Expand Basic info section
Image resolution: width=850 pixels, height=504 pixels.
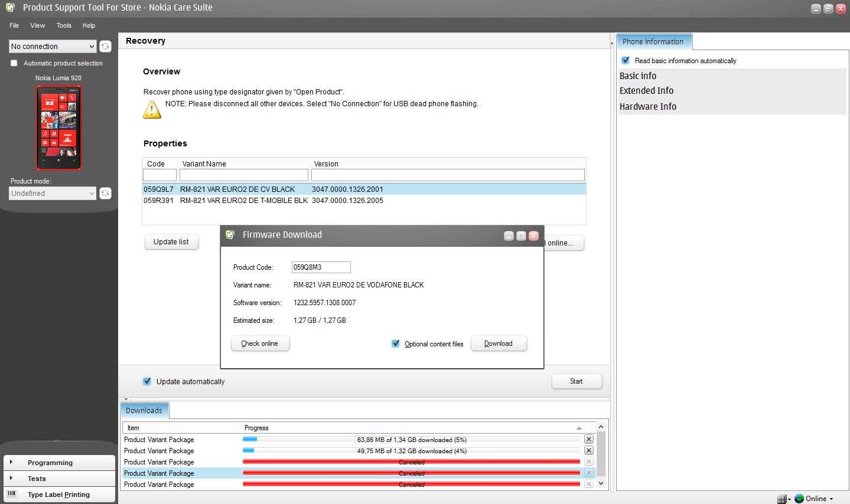pos(732,76)
